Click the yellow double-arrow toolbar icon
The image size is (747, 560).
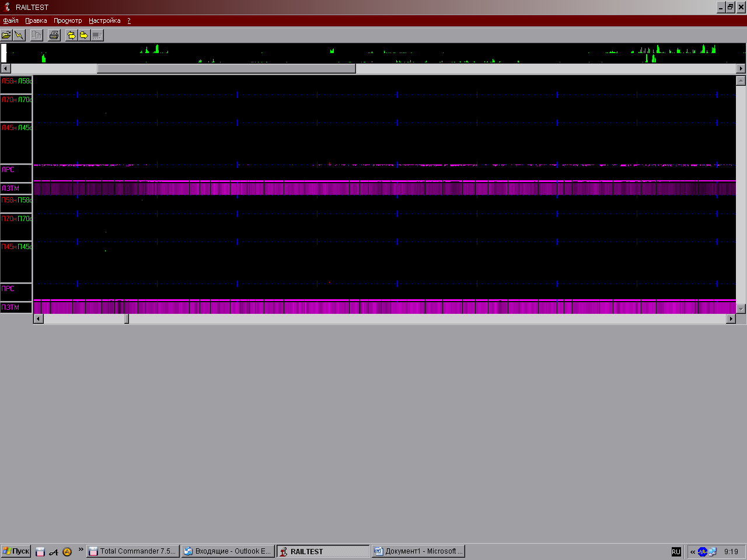click(71, 36)
